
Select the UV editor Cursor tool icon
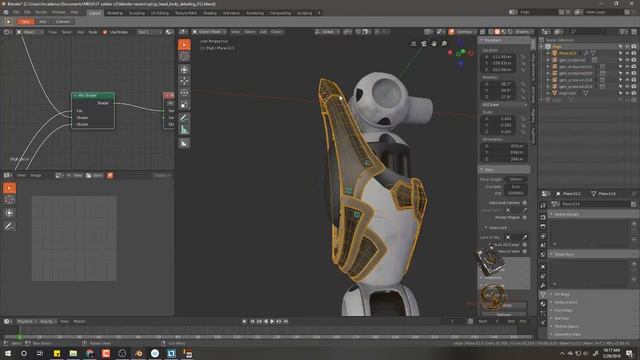tap(9, 200)
